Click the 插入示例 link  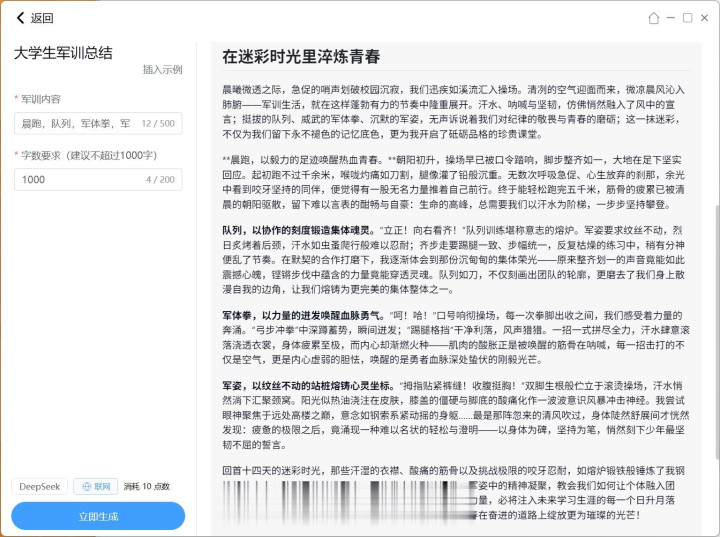tap(162, 70)
